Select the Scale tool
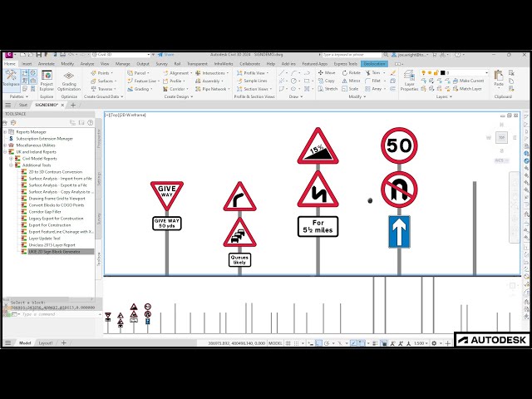532x399 pixels. [350, 89]
